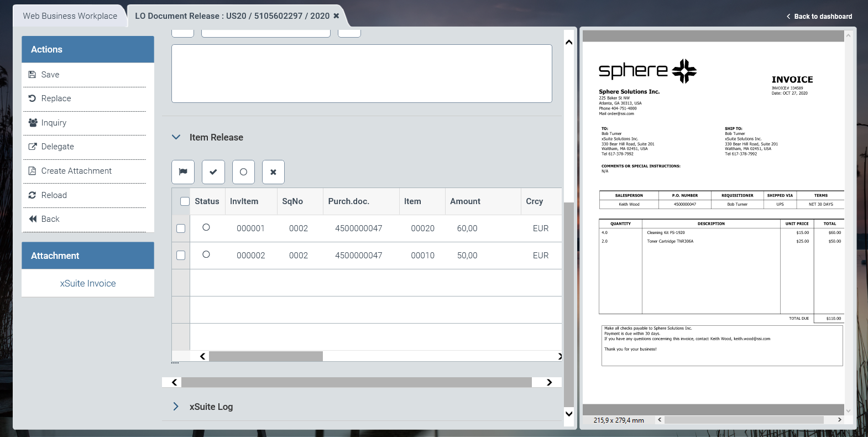This screenshot has height=437, width=868.
Task: Click the circle icon toolbar button
Action: (x=243, y=172)
